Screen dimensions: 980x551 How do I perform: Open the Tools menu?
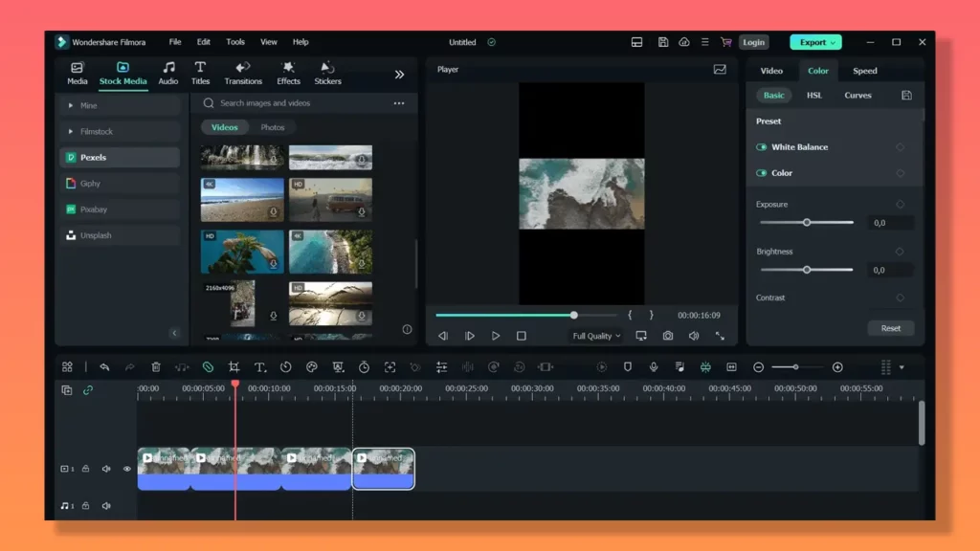235,42
